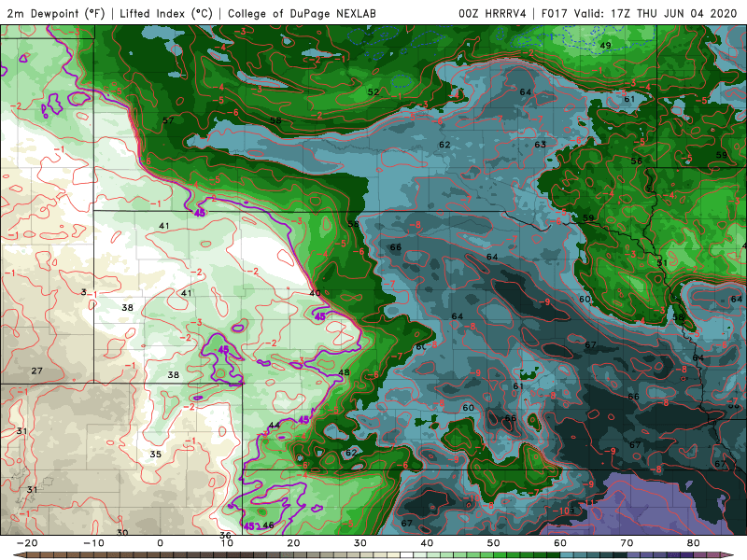This screenshot has width=747, height=560.
Task: Click the dewpoint value 52 on map
Action: coord(373,91)
